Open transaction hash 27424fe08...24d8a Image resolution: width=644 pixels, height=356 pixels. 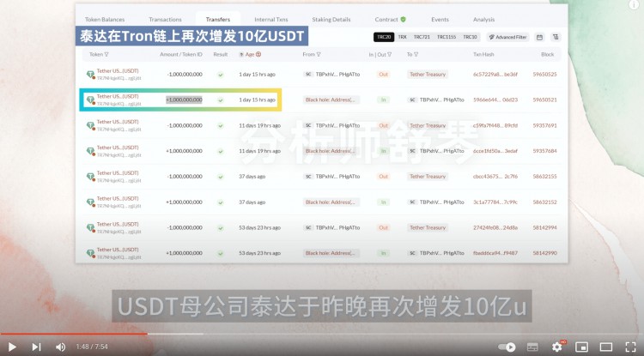[x=495, y=227]
